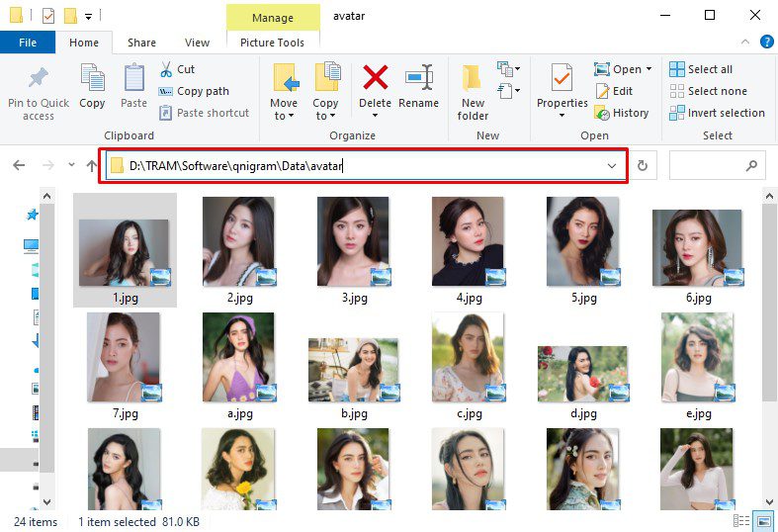Select the c.jpg image
The image size is (778, 532).
(x=469, y=366)
